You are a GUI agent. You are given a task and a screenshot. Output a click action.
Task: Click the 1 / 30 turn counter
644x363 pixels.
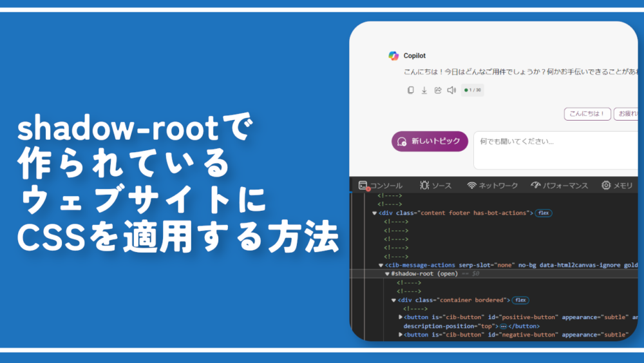pyautogui.click(x=472, y=90)
